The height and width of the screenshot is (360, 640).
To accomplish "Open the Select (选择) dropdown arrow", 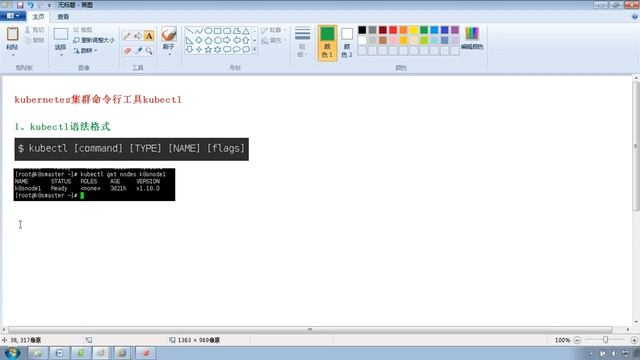I will [61, 55].
